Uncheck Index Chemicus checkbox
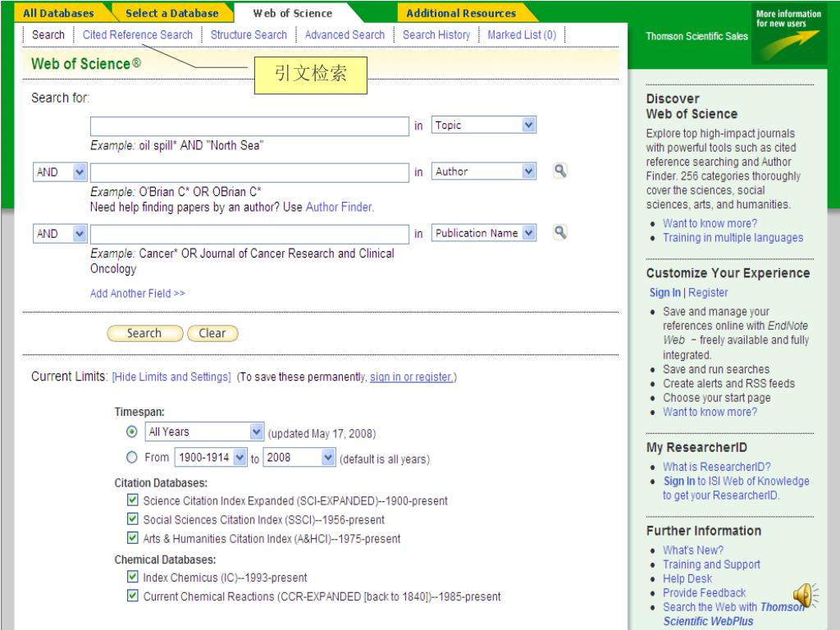The height and width of the screenshot is (630, 840). pyautogui.click(x=132, y=577)
